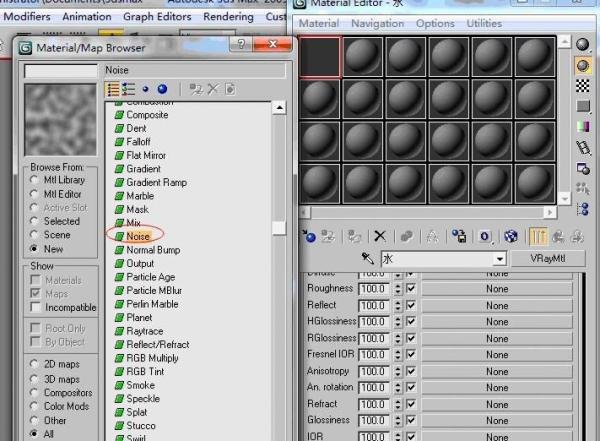The height and width of the screenshot is (441, 600).
Task: Toggle the checkered Background icon
Action: pyautogui.click(x=583, y=86)
